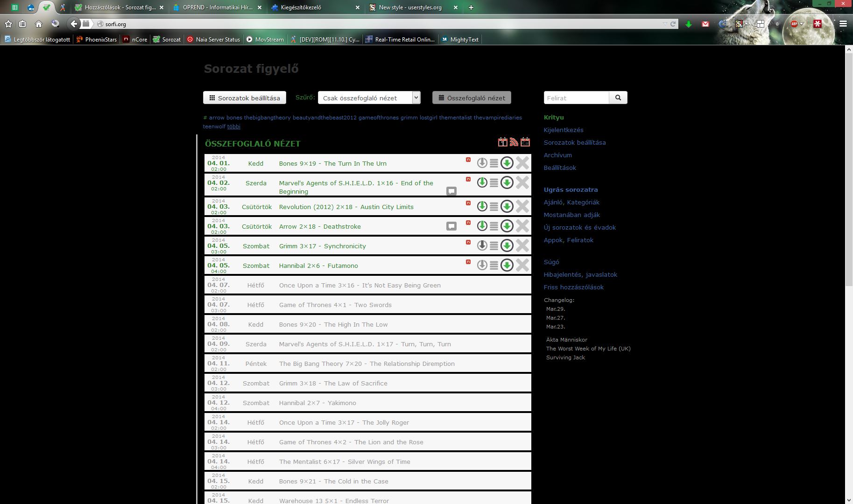Open a new browser tab
The image size is (853, 504).
tap(471, 7)
